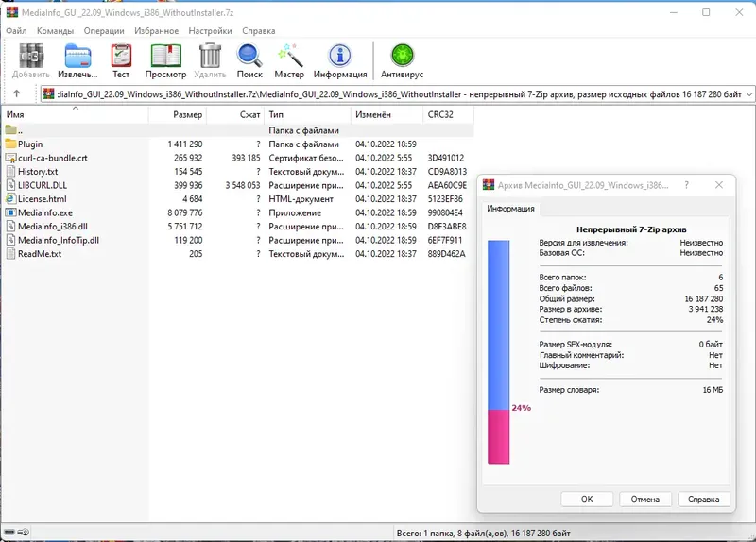Screen dimensions: 756x542
Task: Sort list by Имя column header
Action: click(x=75, y=114)
